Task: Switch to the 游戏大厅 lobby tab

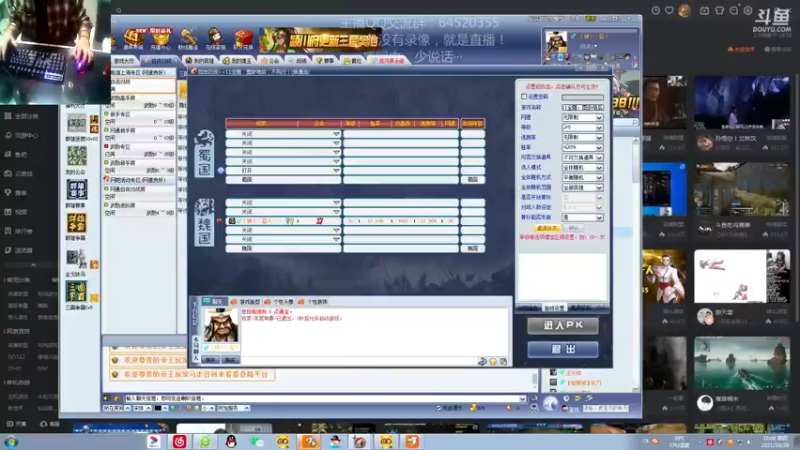Action: coord(124,61)
